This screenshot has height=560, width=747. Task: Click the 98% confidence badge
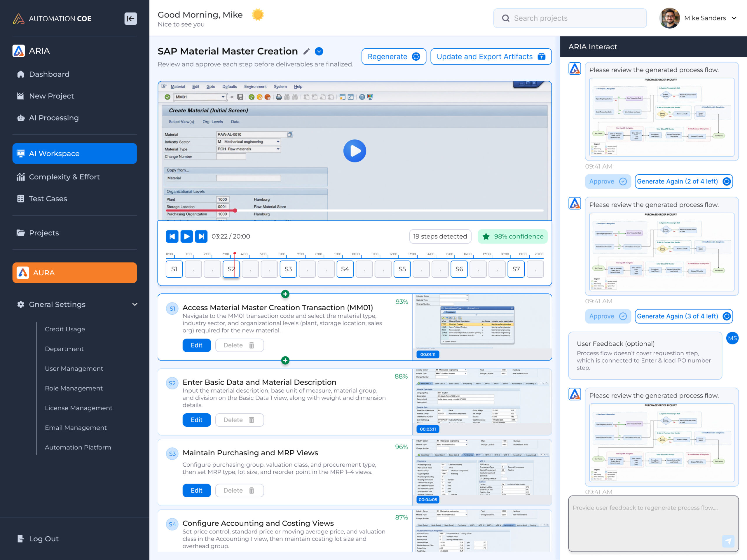512,237
